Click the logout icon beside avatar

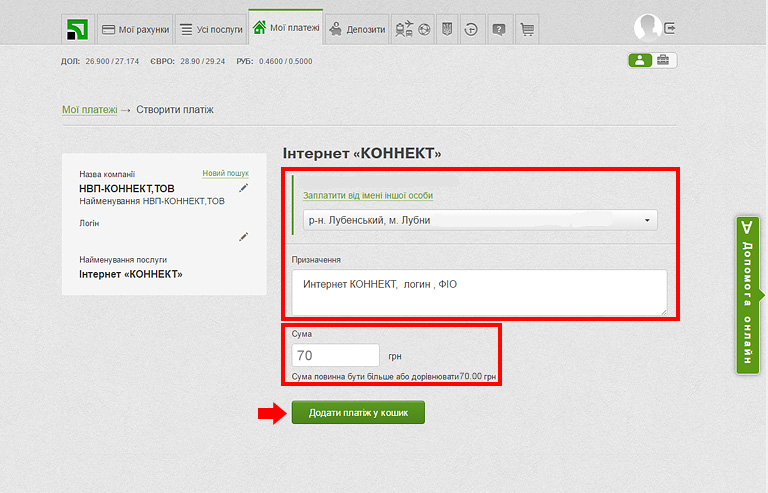coord(670,28)
